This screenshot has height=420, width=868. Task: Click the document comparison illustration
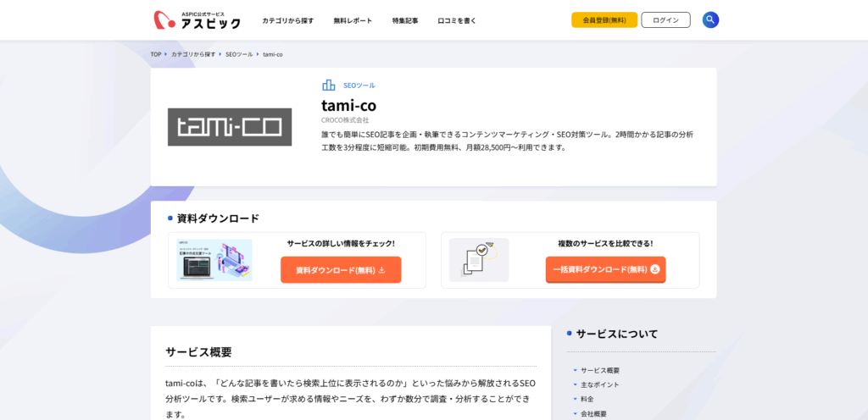coord(479,260)
